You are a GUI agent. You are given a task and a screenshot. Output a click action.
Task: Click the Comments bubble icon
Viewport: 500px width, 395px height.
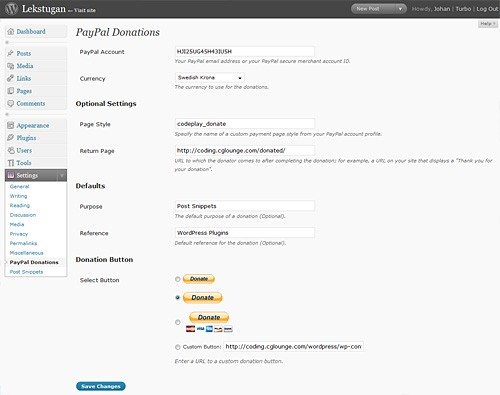pyautogui.click(x=11, y=103)
